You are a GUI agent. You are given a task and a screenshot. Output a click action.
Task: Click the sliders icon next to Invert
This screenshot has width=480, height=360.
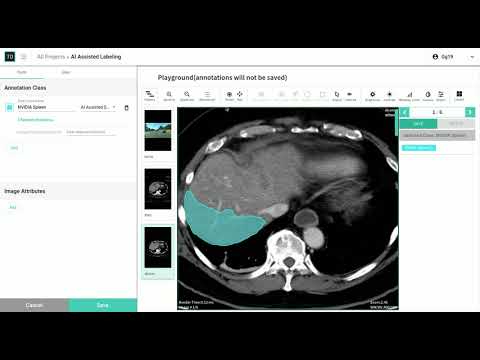(x=441, y=95)
